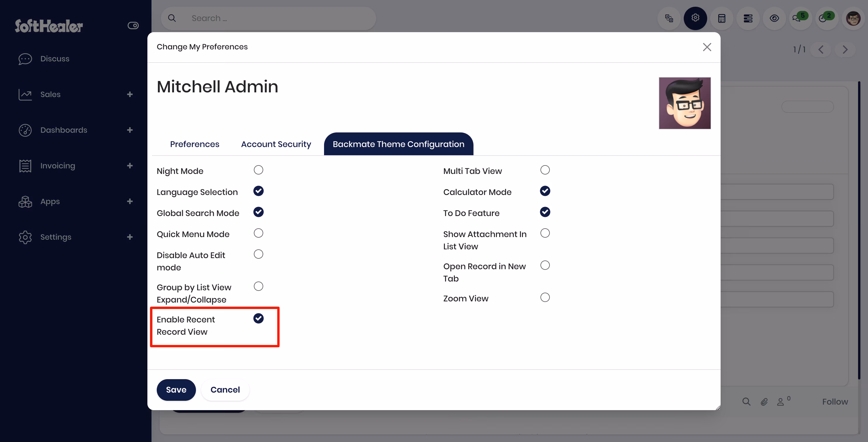Expand Sales menu plus icon

[130, 95]
